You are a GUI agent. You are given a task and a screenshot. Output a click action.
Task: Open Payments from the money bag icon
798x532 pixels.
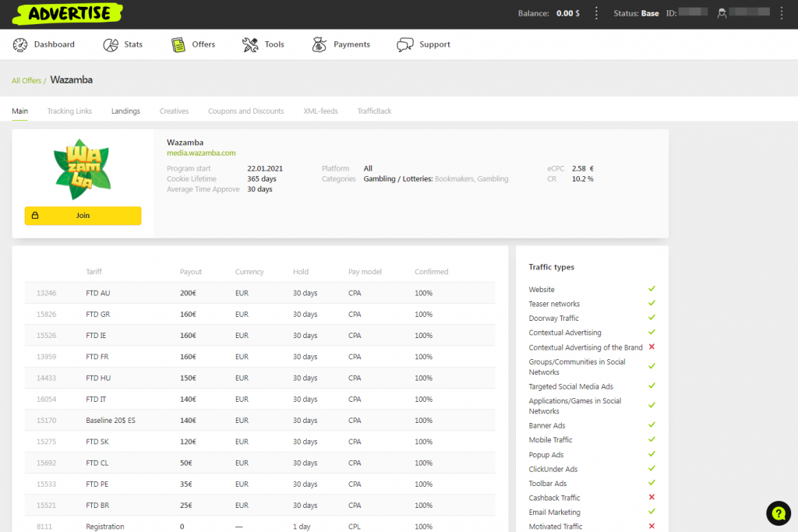coord(319,44)
